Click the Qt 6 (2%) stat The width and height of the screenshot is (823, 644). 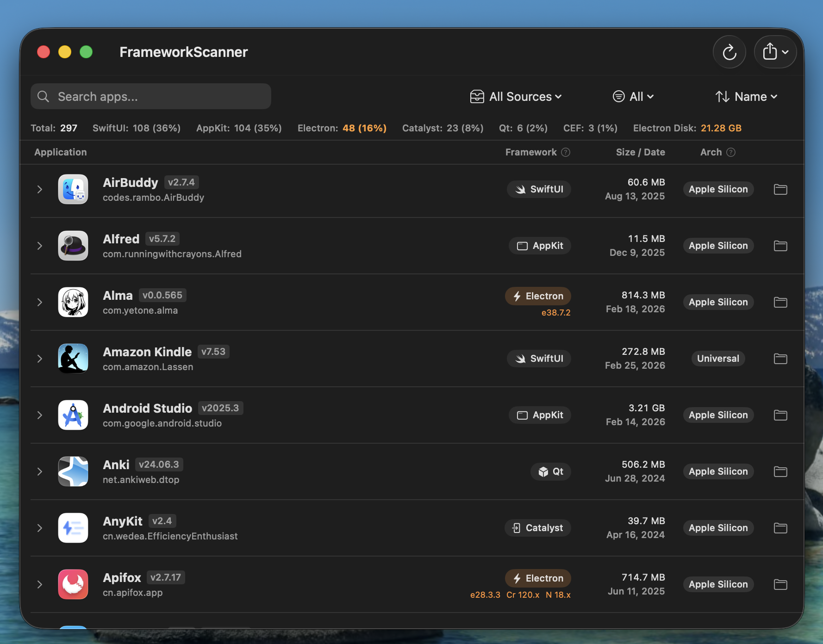coord(523,128)
